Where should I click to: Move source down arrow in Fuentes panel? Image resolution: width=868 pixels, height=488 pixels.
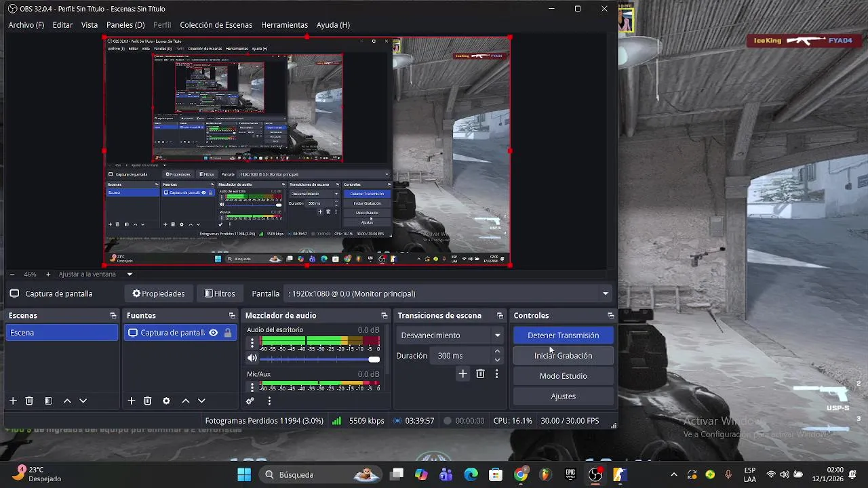(x=201, y=401)
